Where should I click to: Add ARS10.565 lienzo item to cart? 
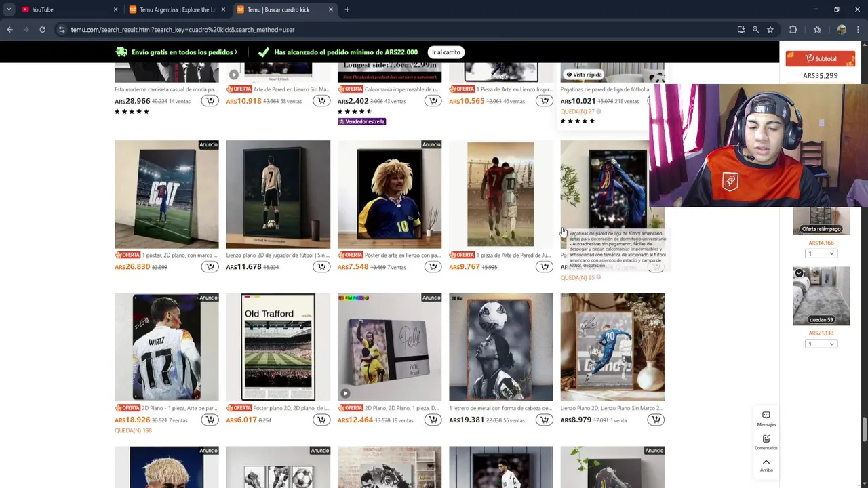(x=544, y=101)
